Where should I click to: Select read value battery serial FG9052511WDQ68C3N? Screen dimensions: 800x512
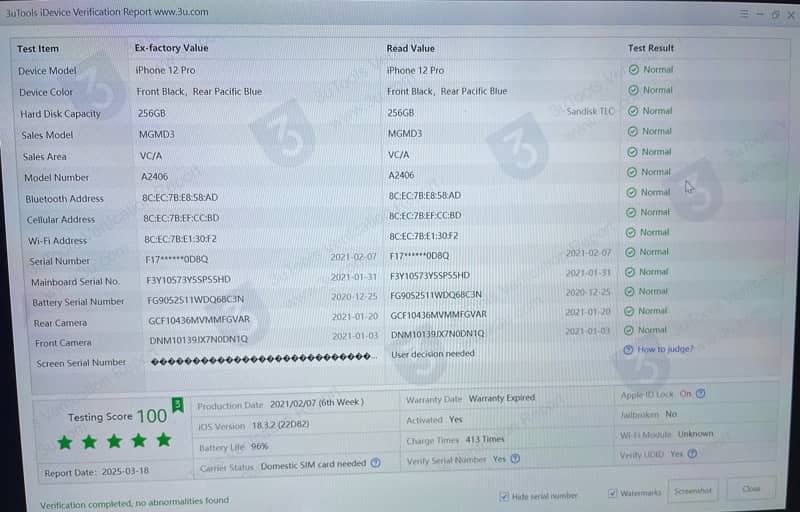436,295
